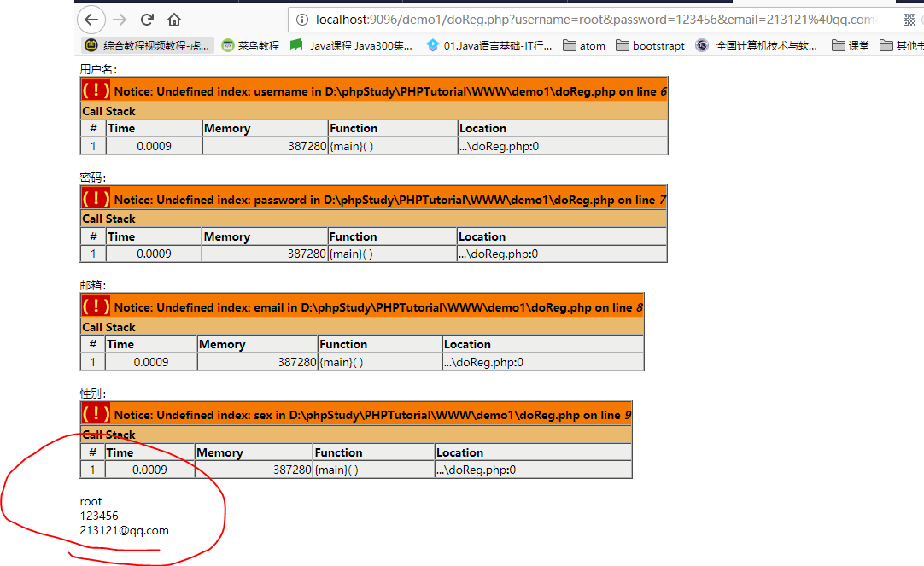Click the Location column header in sex table
Viewport: 924px width, 566px height.
point(459,453)
